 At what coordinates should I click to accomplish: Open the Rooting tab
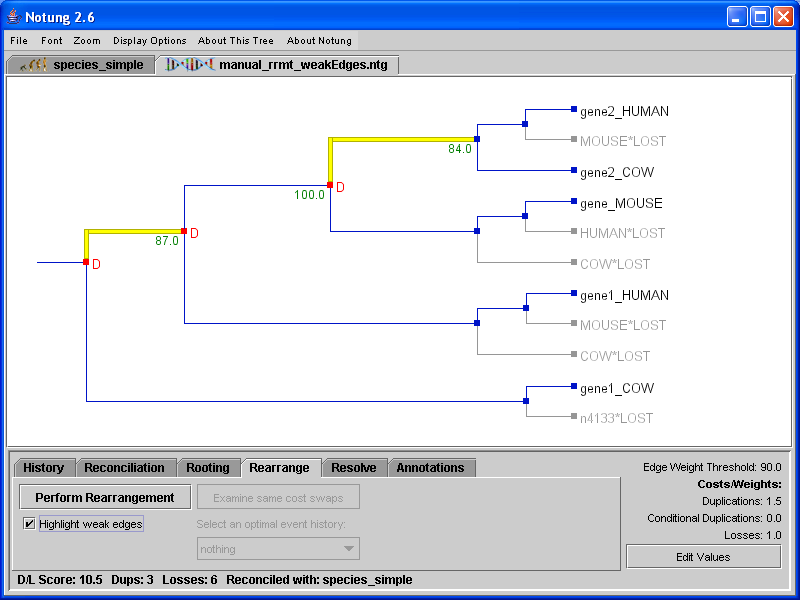tap(208, 468)
